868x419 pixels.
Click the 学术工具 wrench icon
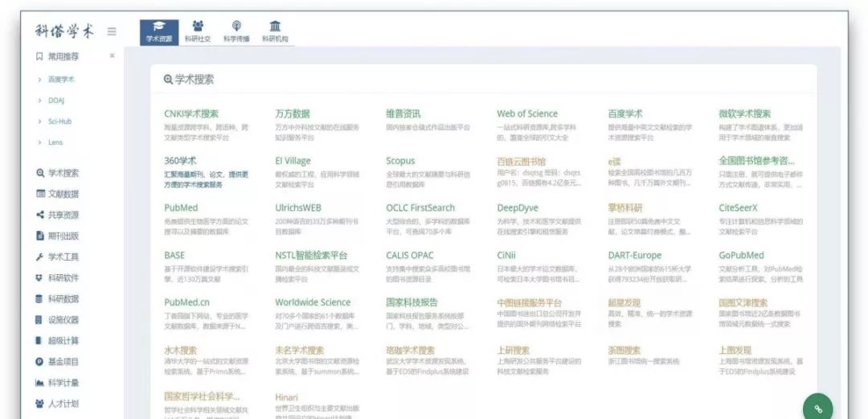(x=40, y=257)
